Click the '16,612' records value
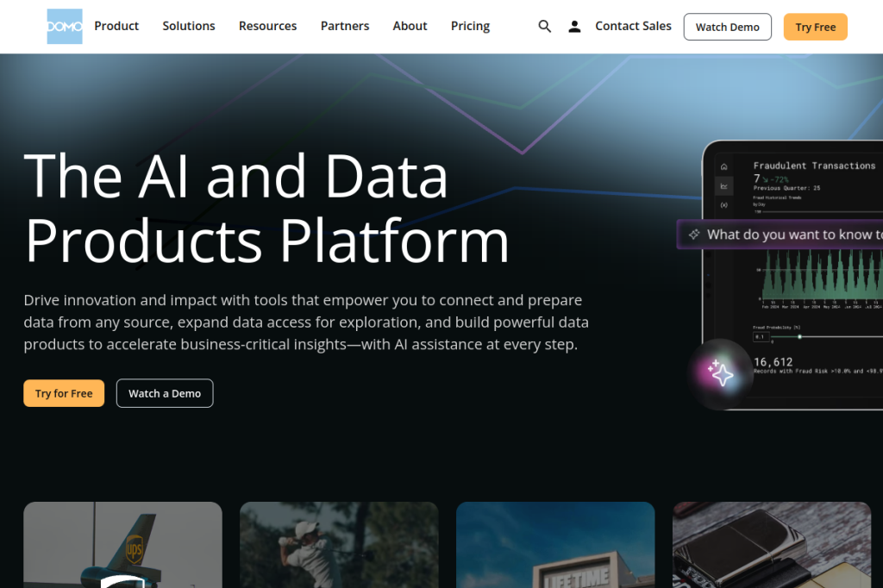 coord(773,362)
